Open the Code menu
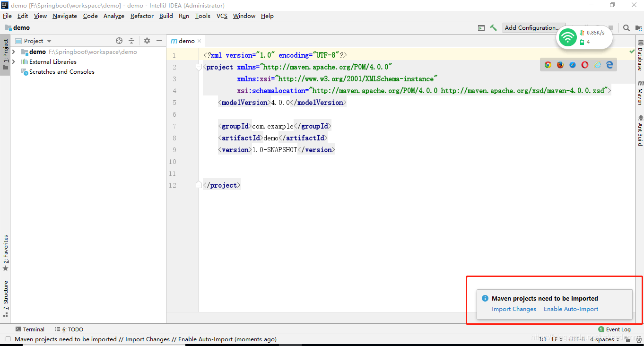 [x=90, y=16]
